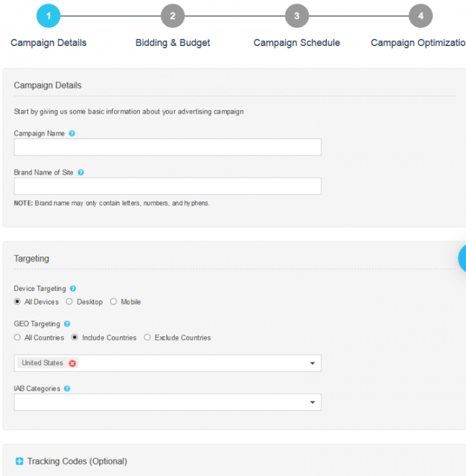Go to step 2 Bidding & Budget
Viewport: 466px width, 476px height.
click(x=173, y=16)
